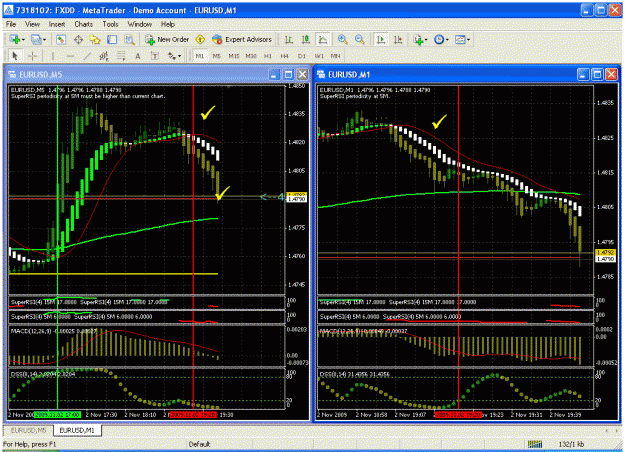Screen dimensions: 625x452
Task: Click the green 17:00 time label on M5 chart
Action: tap(58, 415)
